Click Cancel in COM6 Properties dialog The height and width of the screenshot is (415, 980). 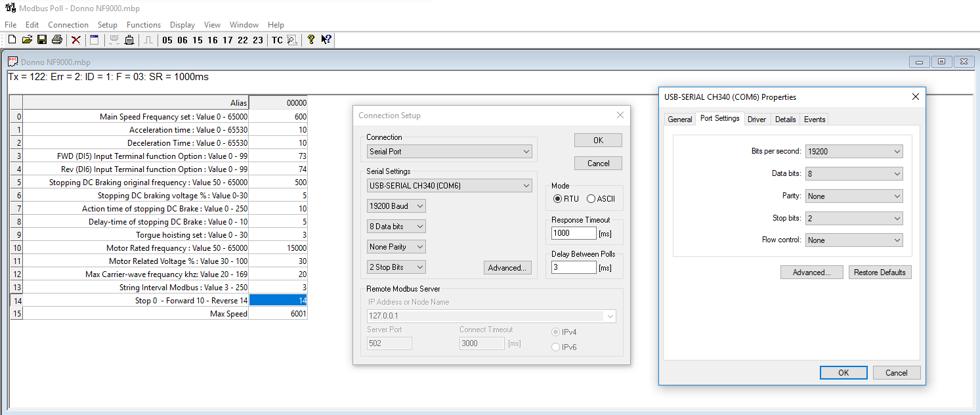897,373
